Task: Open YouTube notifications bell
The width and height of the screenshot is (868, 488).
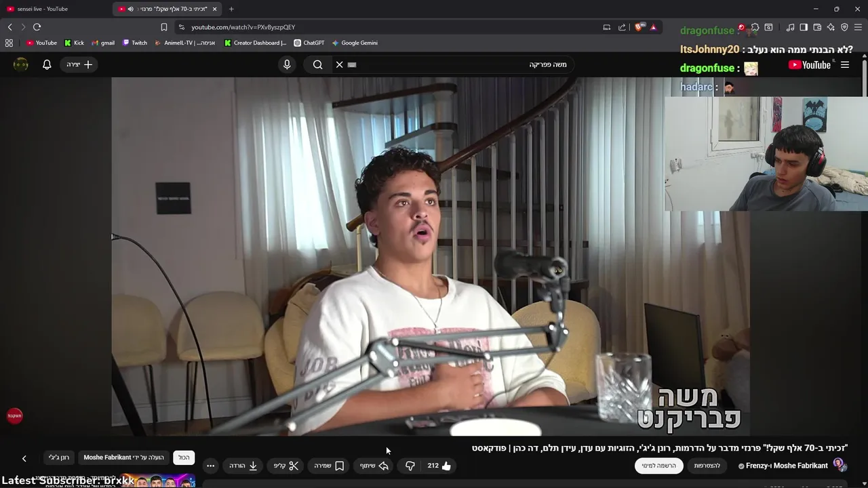Action: [47, 64]
